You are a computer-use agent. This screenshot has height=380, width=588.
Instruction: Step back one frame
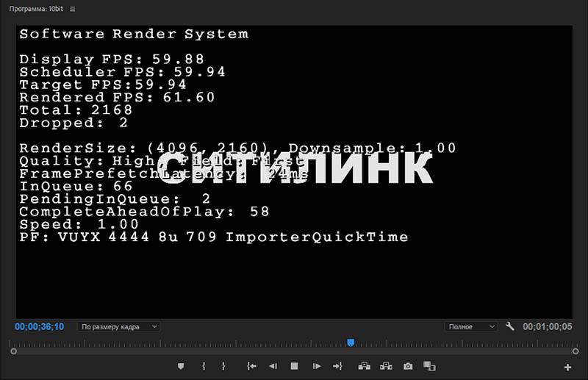point(273,366)
